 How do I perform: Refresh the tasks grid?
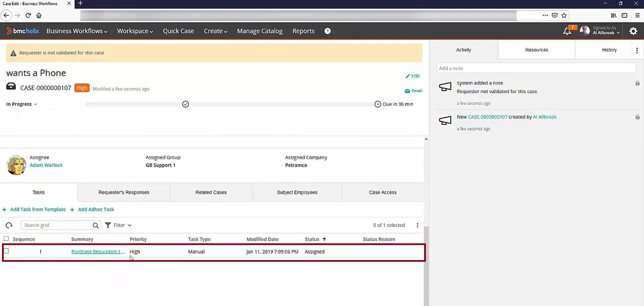coord(9,225)
